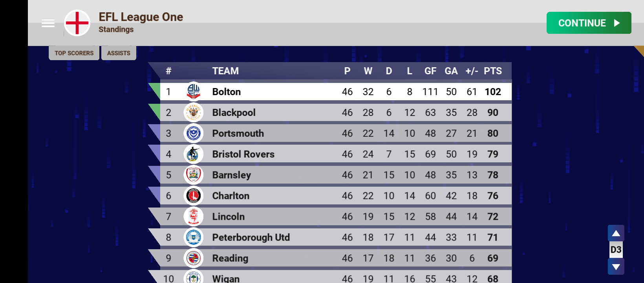Click the Blackpool club crest

[193, 112]
